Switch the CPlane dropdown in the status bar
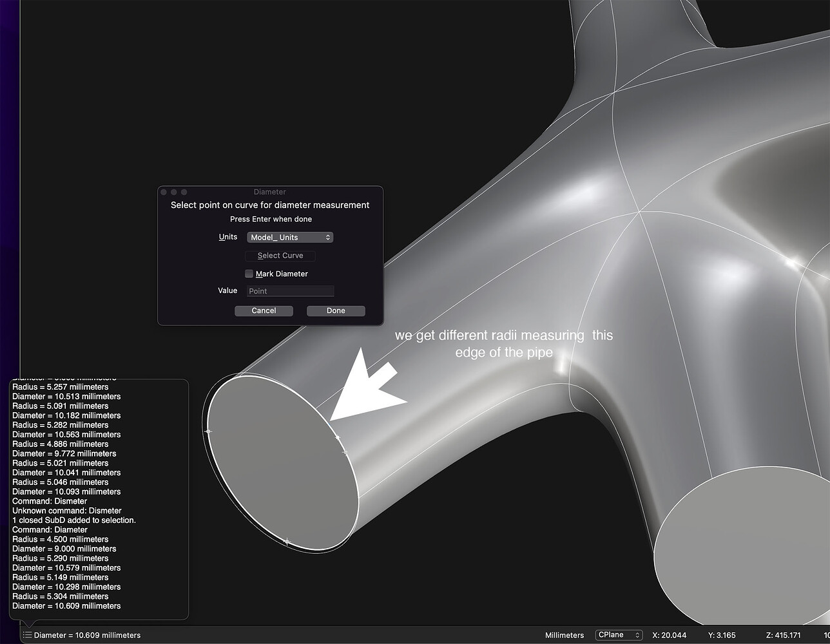Screen dimensions: 830x644 (619, 634)
